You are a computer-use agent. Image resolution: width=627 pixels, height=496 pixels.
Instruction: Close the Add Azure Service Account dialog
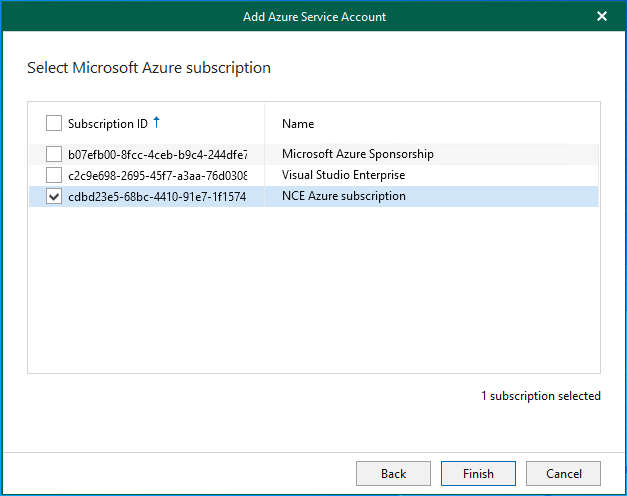602,16
